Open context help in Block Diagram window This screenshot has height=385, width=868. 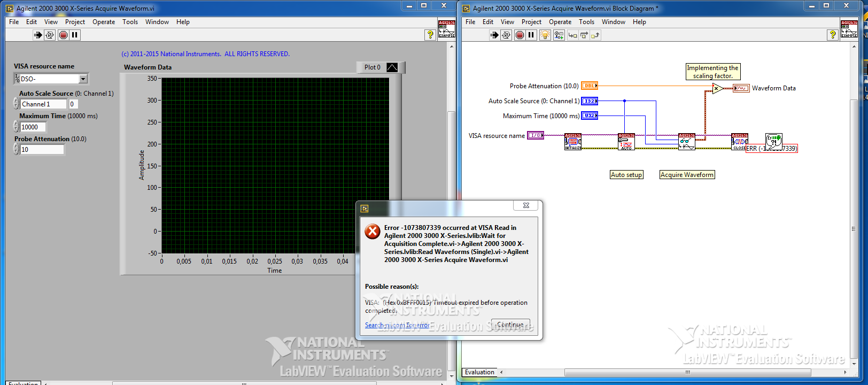point(833,35)
